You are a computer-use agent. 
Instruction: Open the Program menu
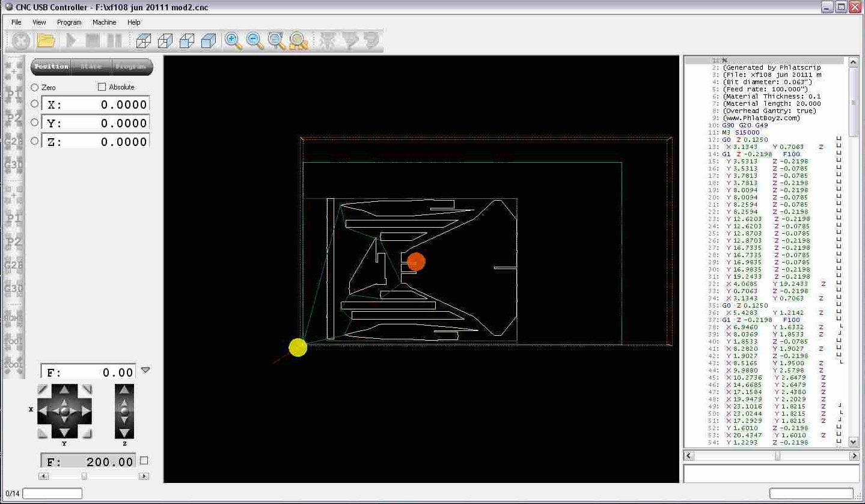click(x=69, y=22)
